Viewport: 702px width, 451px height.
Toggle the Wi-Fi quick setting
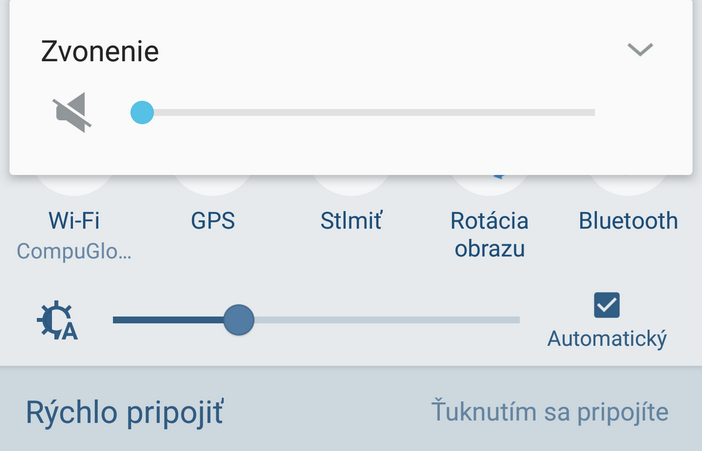coord(74,220)
